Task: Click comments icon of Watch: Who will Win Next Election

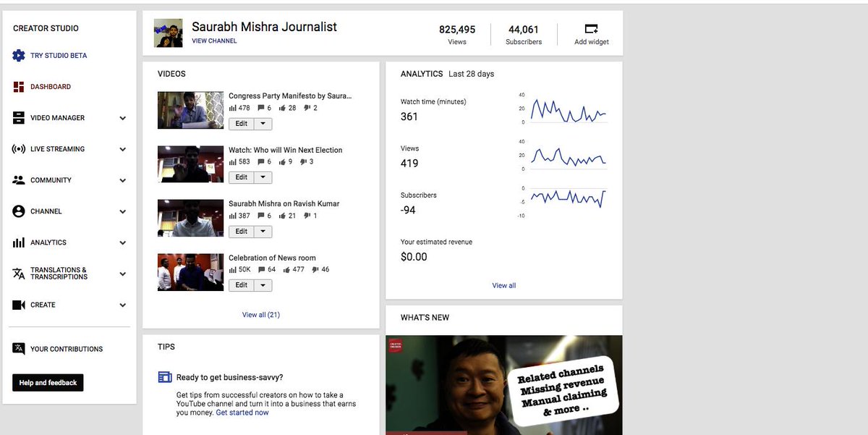Action: [x=261, y=162]
